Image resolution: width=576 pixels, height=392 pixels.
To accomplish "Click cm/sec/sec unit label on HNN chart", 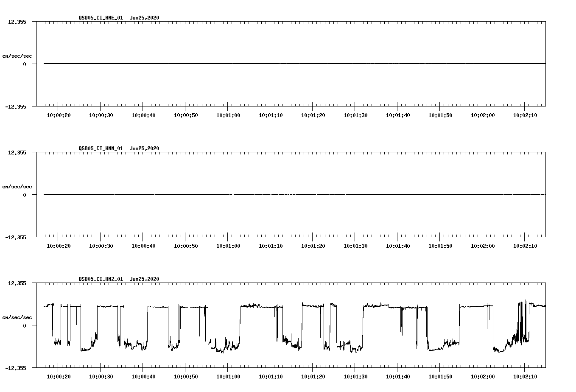I will 17,187.
